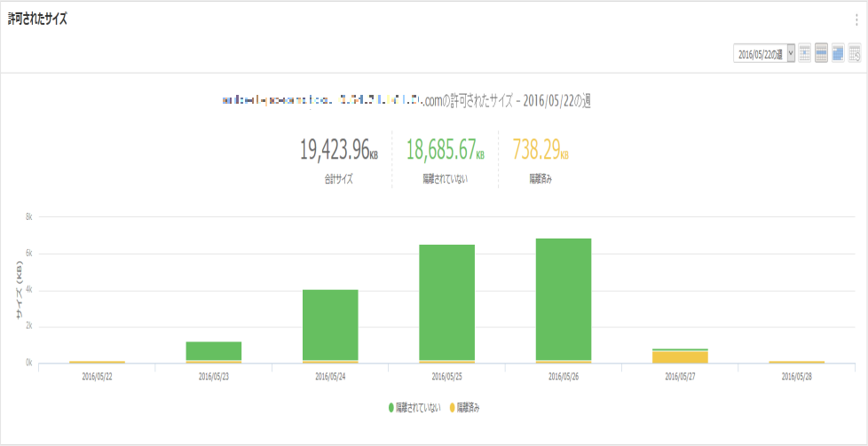This screenshot has height=446, width=868.
Task: Open the 2016/05/22の週 date dropdown
Action: coord(764,54)
